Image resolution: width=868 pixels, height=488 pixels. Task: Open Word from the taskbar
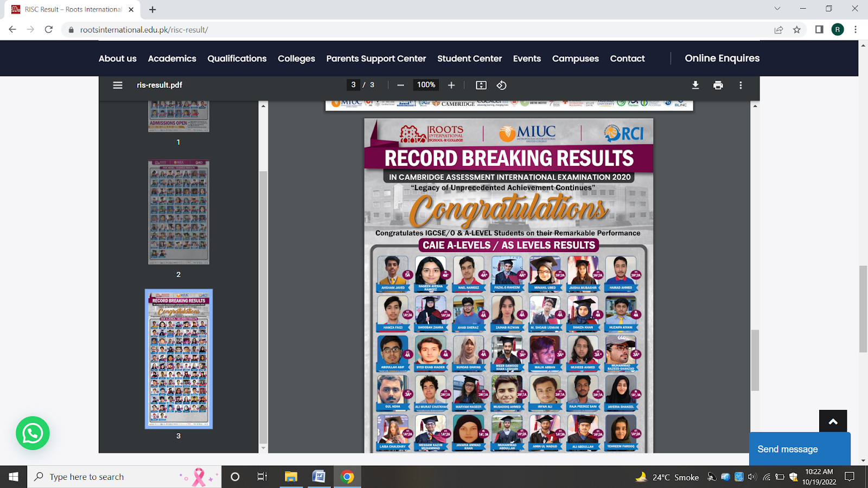319,477
